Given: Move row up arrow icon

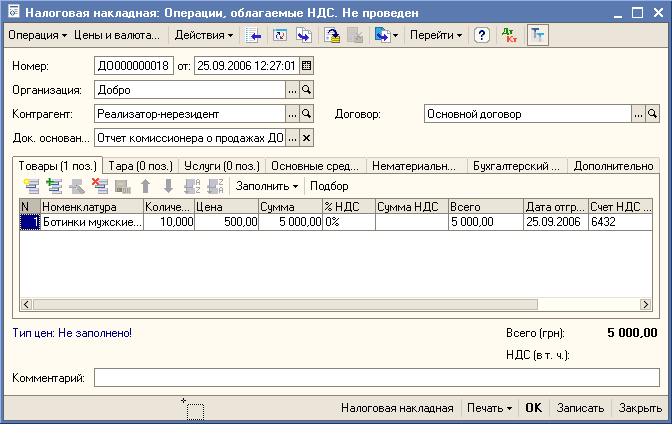Looking at the screenshot, I should pos(146,186).
